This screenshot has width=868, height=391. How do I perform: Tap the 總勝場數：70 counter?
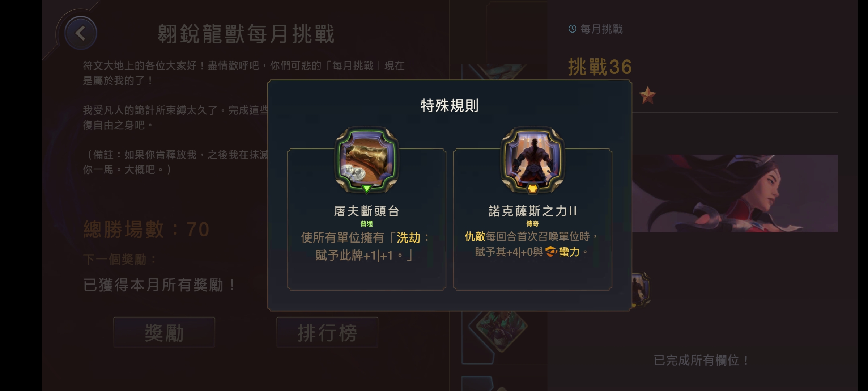point(146,230)
